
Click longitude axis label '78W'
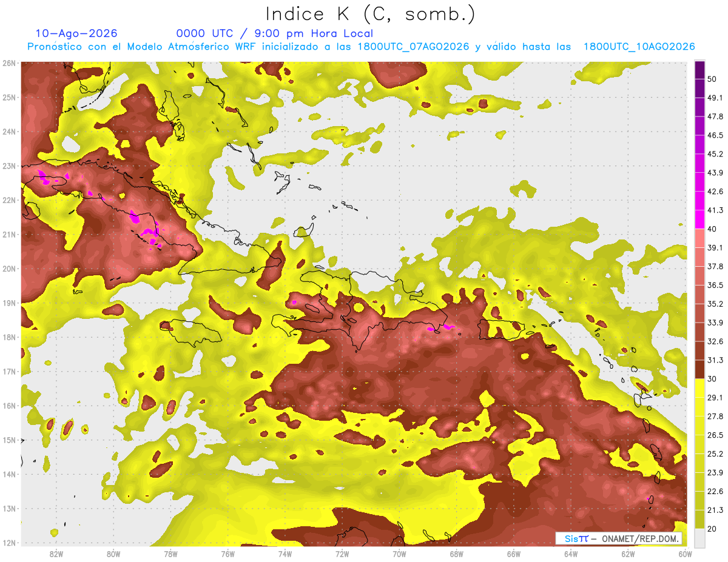[x=170, y=554]
